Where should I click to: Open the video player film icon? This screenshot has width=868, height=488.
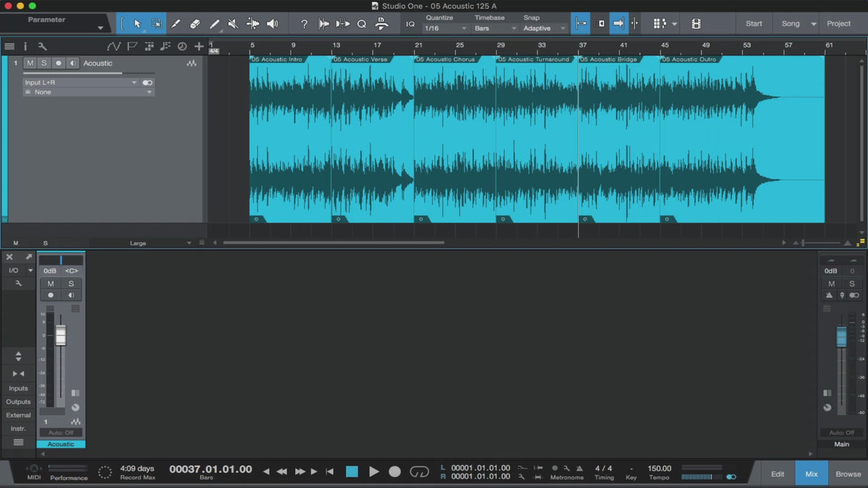click(x=696, y=24)
